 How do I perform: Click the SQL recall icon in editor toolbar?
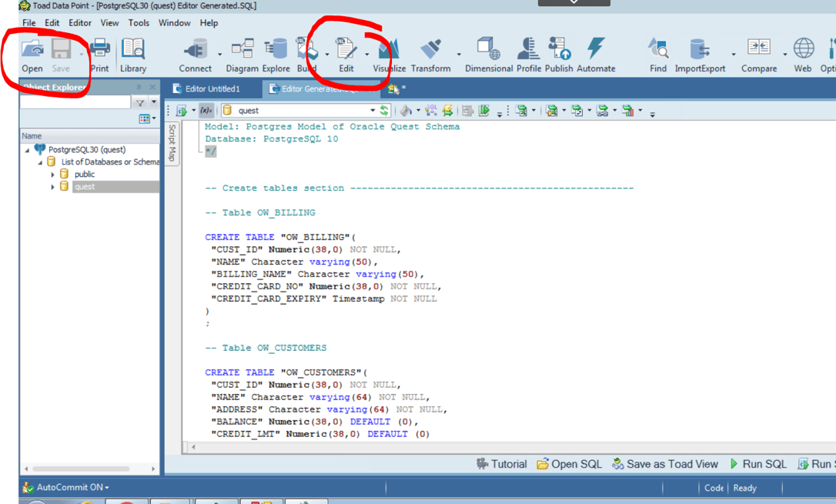pyautogui.click(x=431, y=110)
